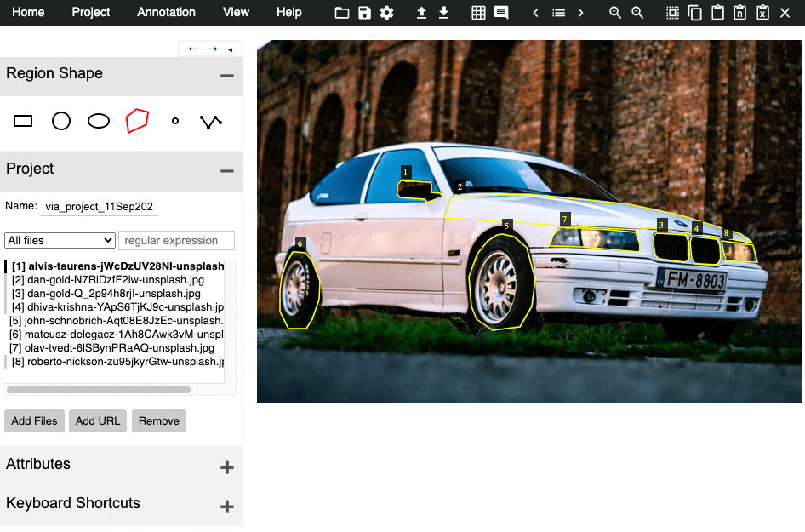Open the View menu
The width and height of the screenshot is (805, 532).
[x=237, y=12]
